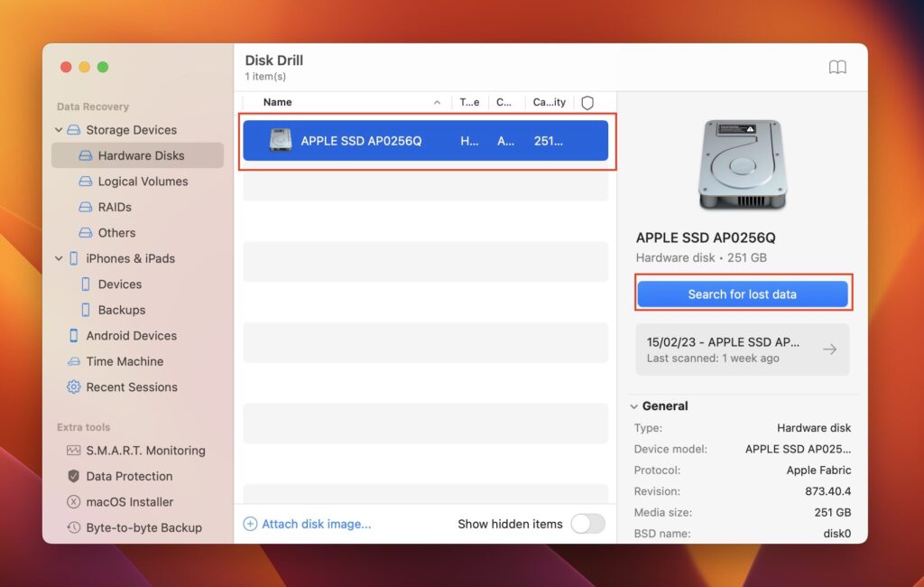924x587 pixels.
Task: Click the 873.40.4 revision value
Action: [828, 491]
